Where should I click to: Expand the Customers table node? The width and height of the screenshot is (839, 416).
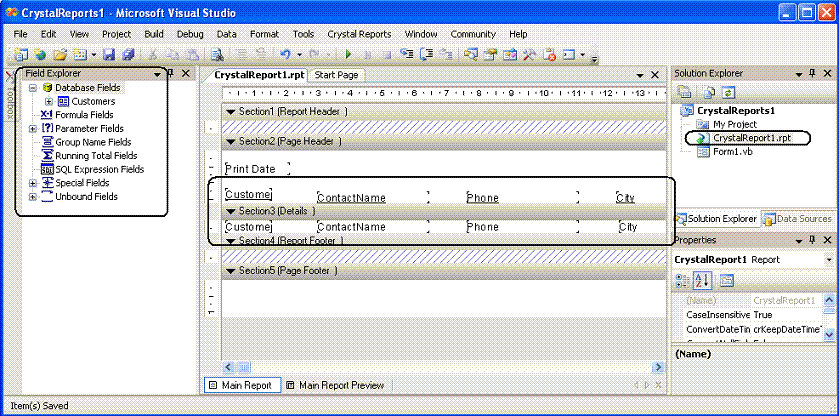pos(49,101)
